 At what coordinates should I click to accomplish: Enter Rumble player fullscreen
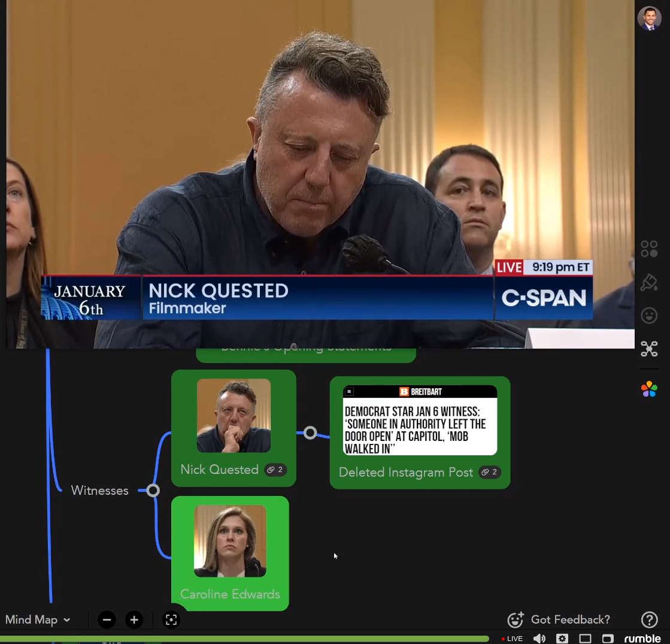click(608, 639)
